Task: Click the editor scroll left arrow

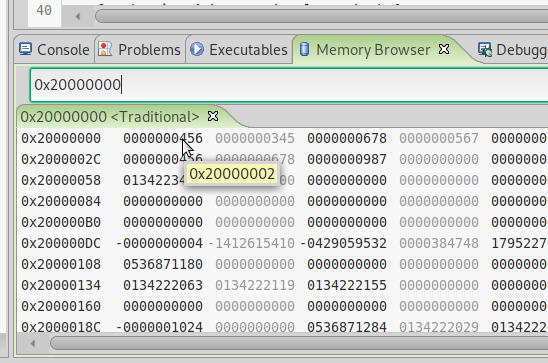Action: coord(78,16)
